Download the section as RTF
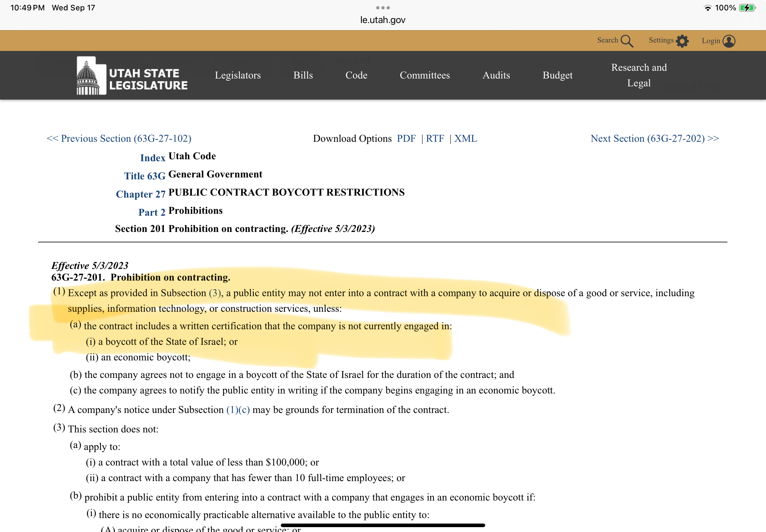 pyautogui.click(x=435, y=138)
